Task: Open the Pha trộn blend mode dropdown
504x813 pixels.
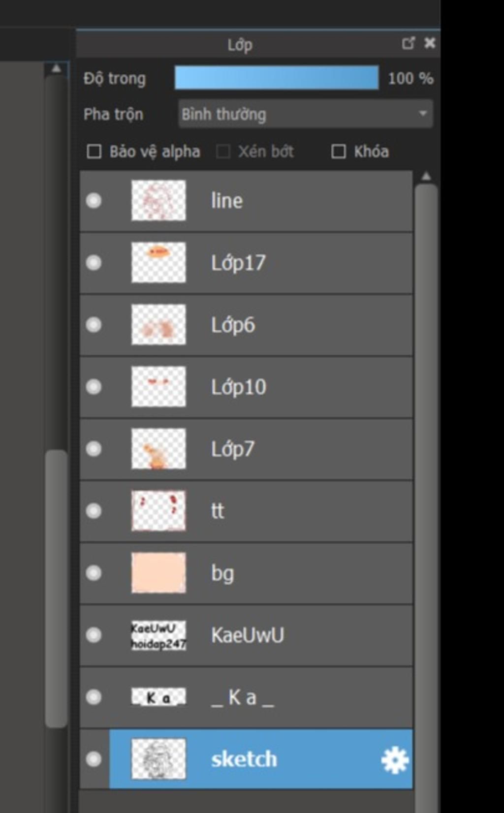Action: click(x=305, y=114)
